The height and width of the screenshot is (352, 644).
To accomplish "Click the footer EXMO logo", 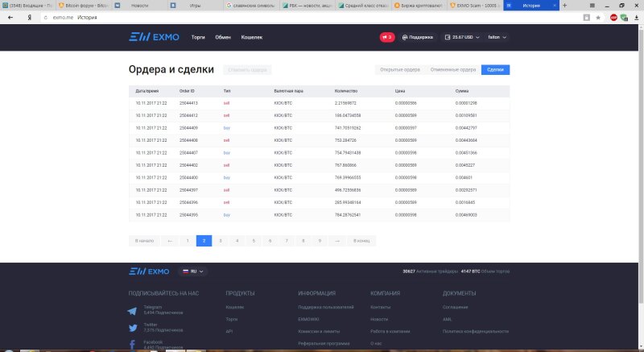I will pos(149,271).
